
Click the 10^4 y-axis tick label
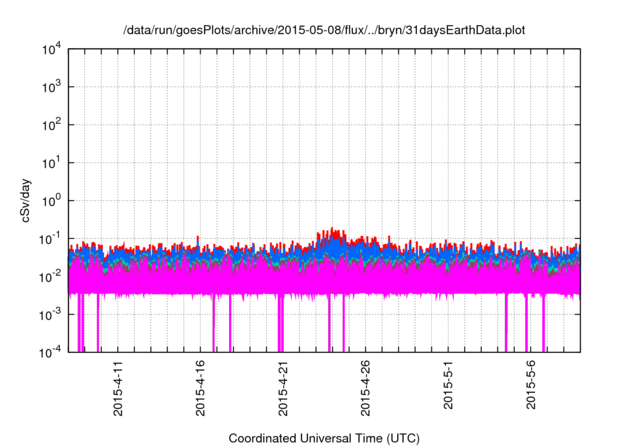pos(52,49)
